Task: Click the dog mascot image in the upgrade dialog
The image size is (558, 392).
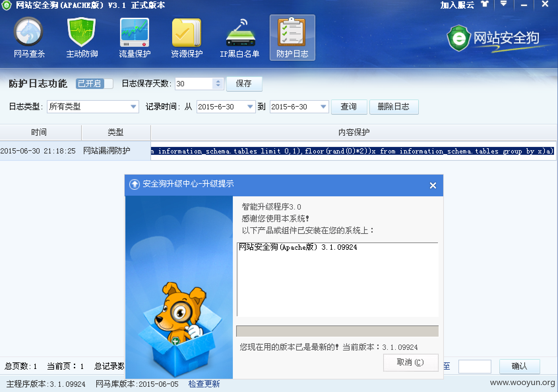Action: (x=179, y=287)
